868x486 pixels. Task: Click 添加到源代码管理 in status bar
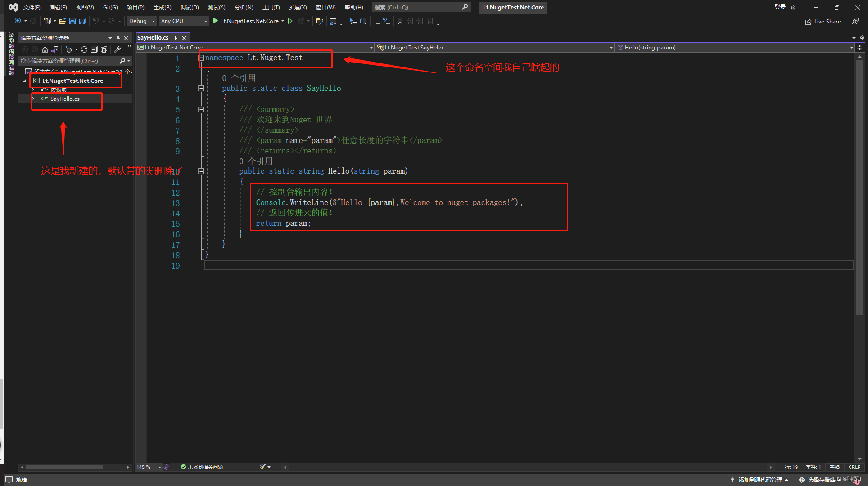760,480
